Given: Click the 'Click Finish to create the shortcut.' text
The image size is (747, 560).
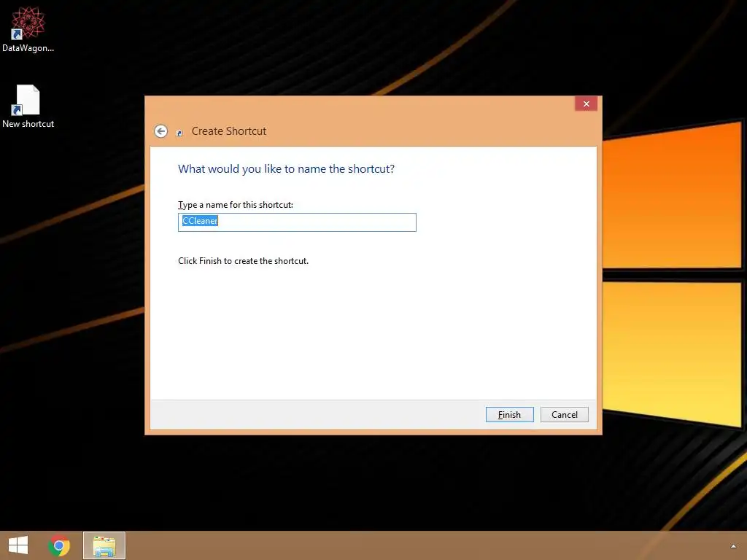Looking at the screenshot, I should (243, 261).
